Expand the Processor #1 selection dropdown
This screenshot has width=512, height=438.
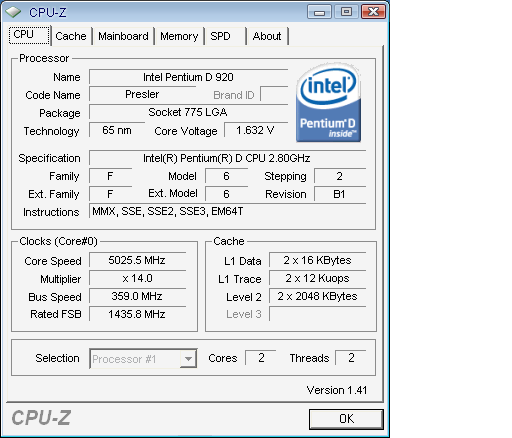pos(188,359)
